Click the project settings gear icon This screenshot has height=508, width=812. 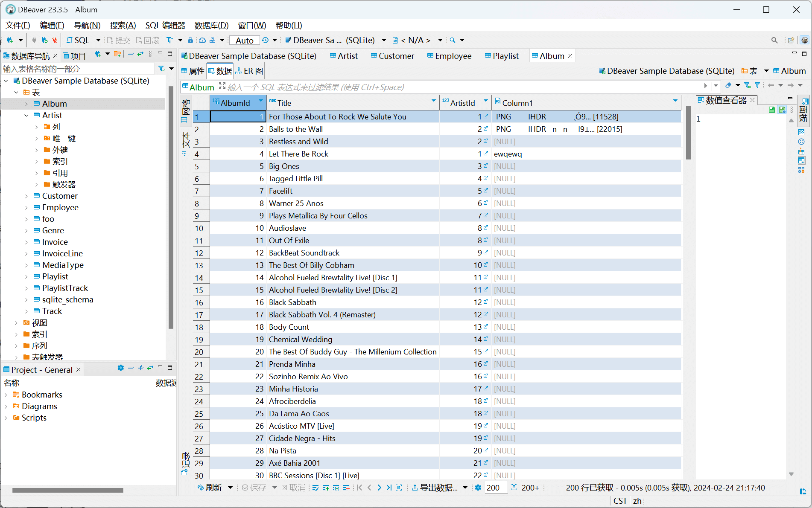click(x=120, y=368)
